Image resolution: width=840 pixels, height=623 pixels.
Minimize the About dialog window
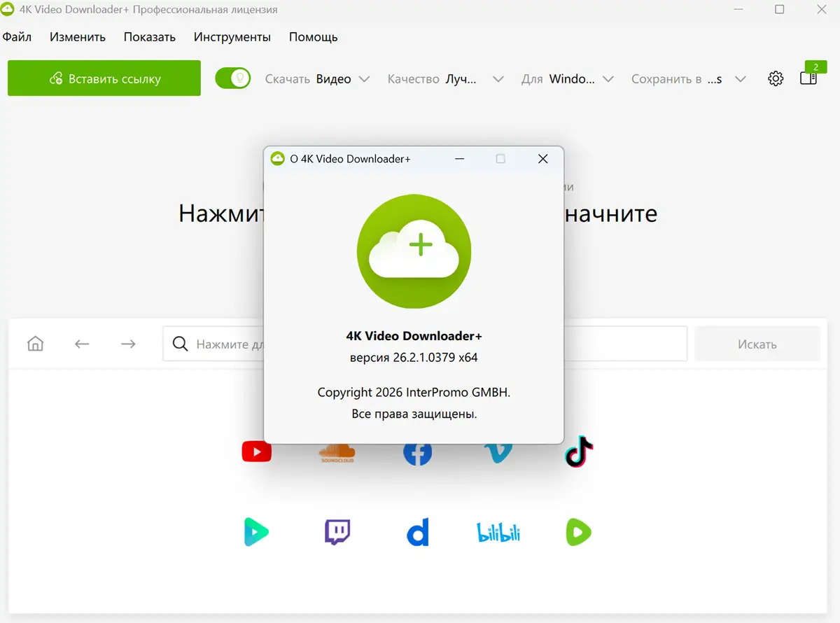459,159
